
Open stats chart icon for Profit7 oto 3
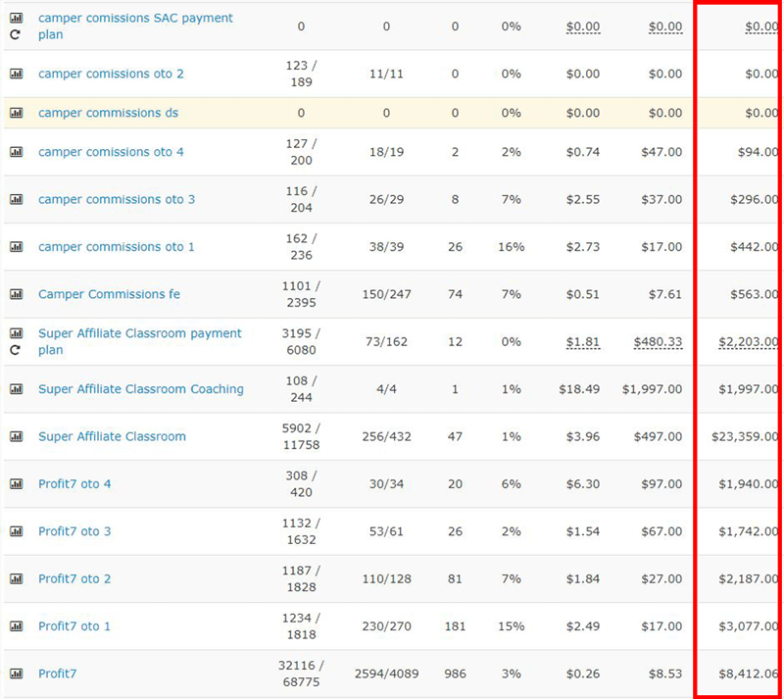16,531
